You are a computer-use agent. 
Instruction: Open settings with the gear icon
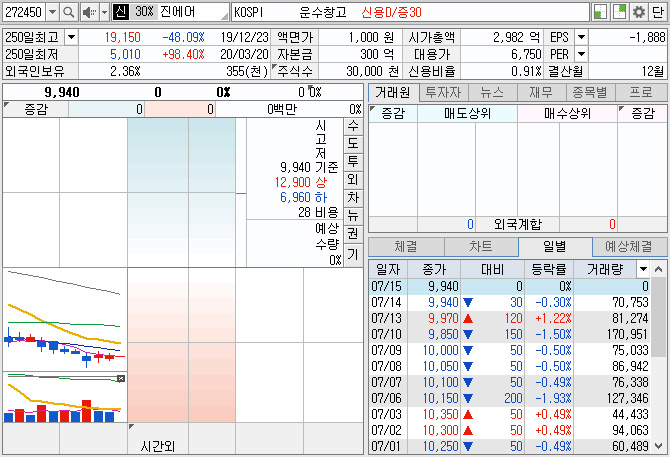pyautogui.click(x=638, y=12)
